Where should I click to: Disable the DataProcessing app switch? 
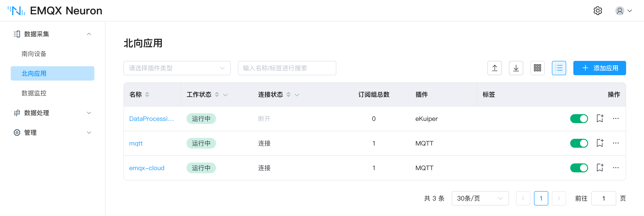point(579,119)
